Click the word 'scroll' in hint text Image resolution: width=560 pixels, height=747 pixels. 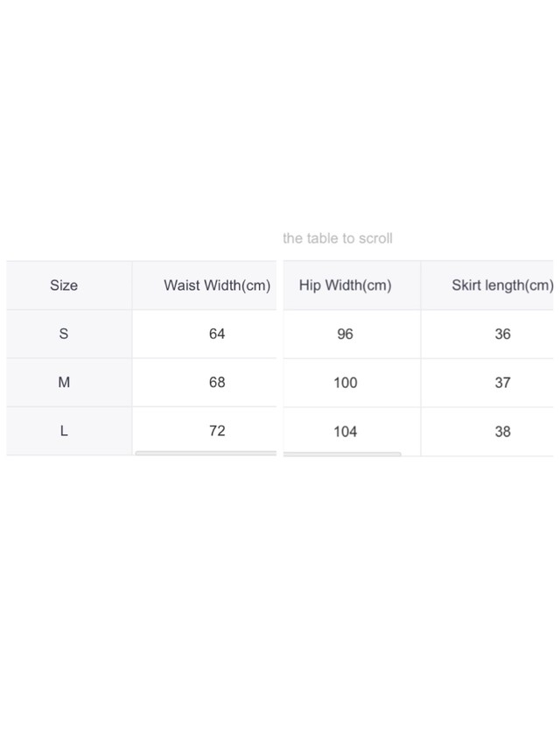tap(375, 238)
